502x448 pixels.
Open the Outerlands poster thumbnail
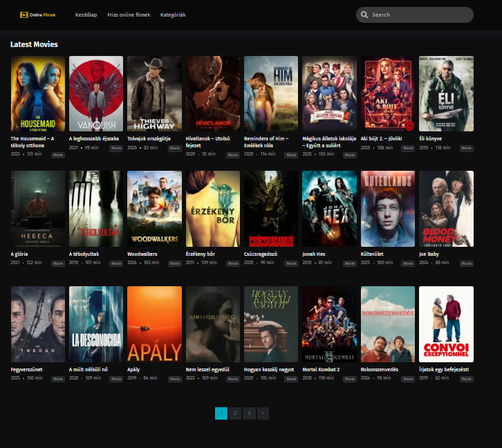pyautogui.click(x=388, y=209)
